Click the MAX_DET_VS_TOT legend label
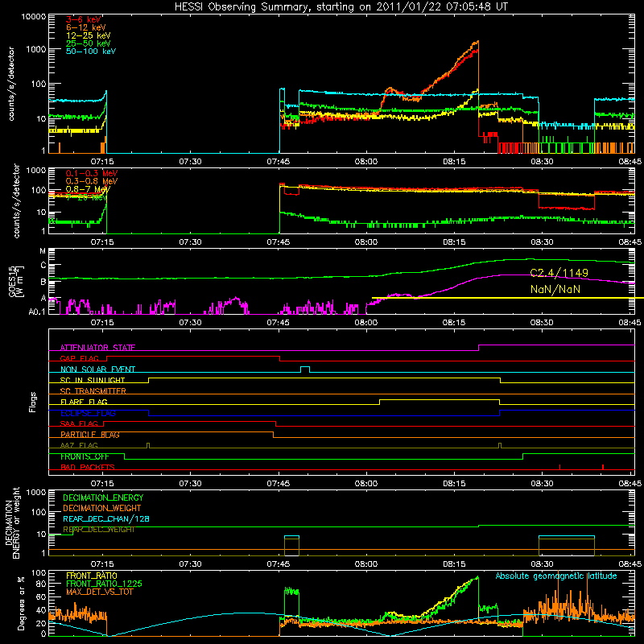 tap(100, 592)
